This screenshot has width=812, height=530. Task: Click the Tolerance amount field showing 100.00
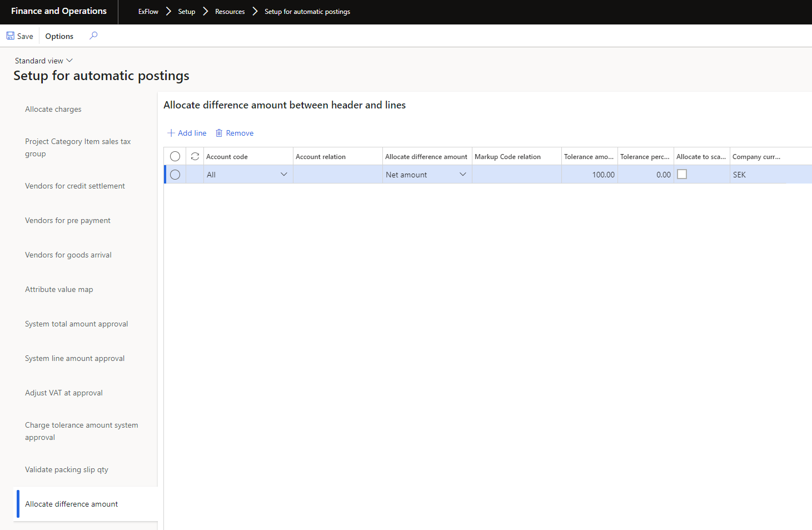pyautogui.click(x=589, y=174)
